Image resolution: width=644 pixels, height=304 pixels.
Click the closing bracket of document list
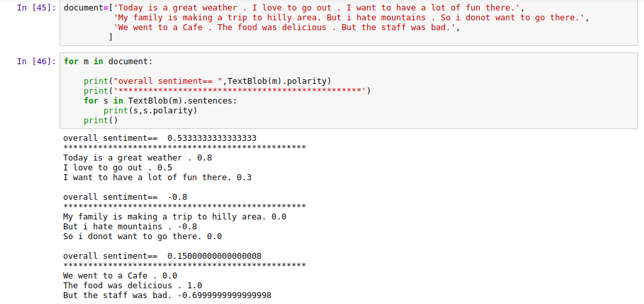coord(111,37)
